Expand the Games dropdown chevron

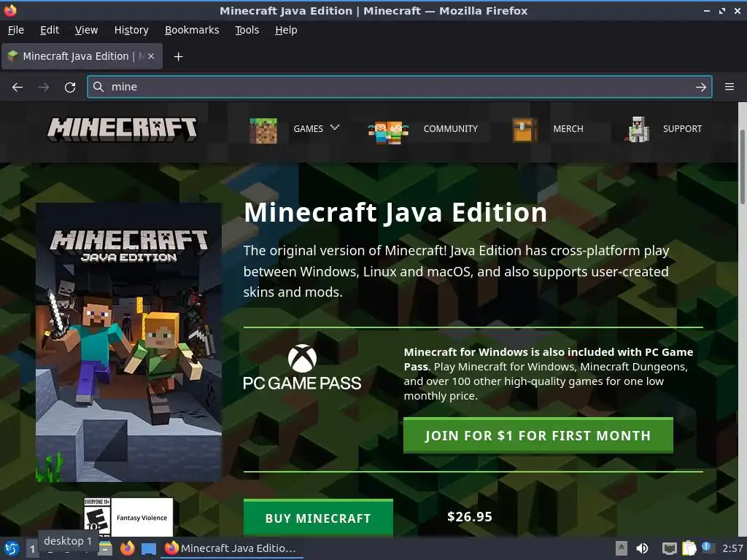tap(335, 128)
